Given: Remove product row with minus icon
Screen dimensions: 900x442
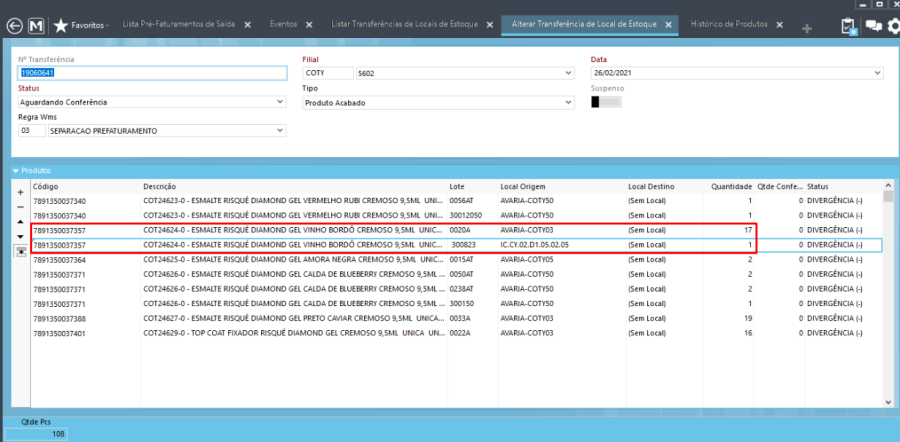Looking at the screenshot, I should click(x=21, y=206).
